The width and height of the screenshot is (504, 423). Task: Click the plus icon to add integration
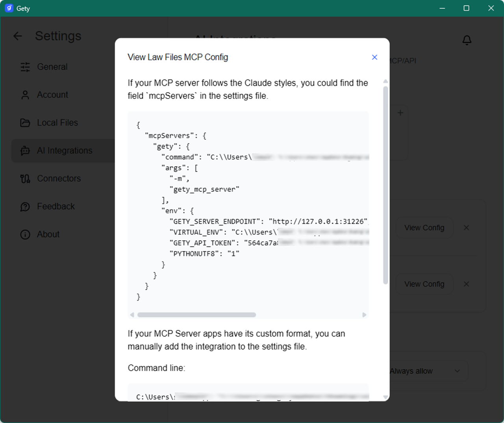[400, 113]
